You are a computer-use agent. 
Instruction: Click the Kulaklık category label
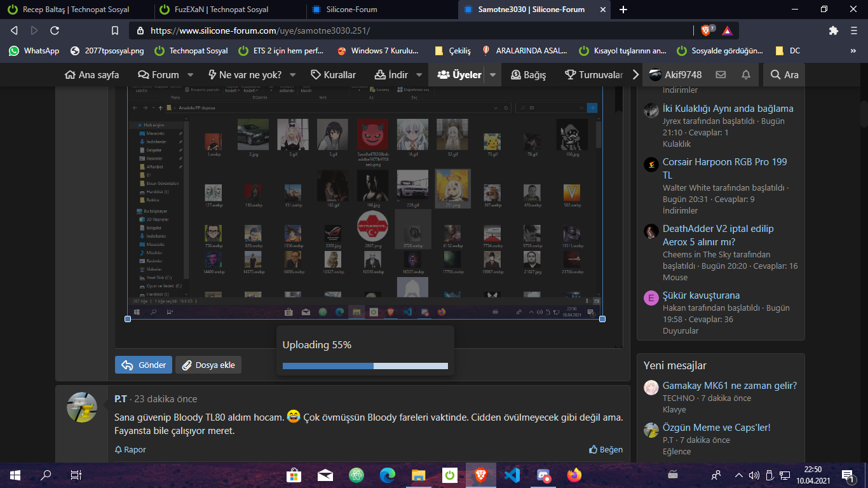click(x=677, y=144)
